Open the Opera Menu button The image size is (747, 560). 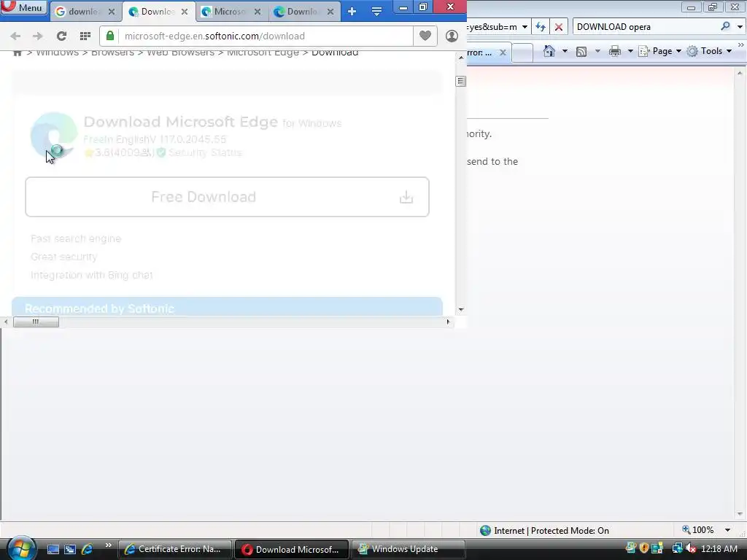(x=24, y=7)
